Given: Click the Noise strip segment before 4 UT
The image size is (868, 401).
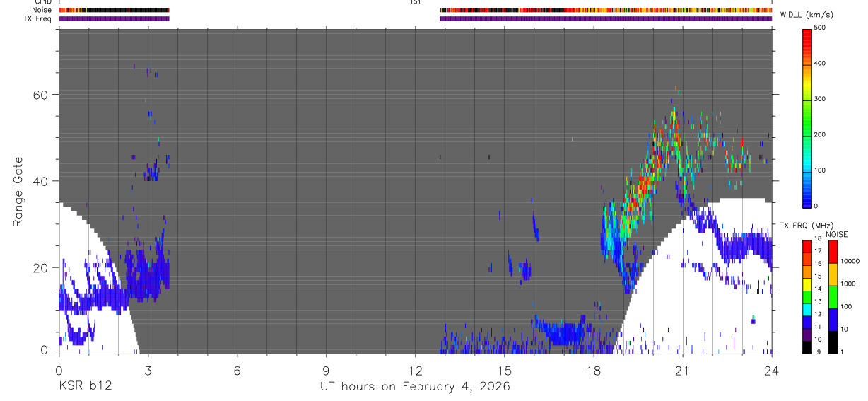Looking at the screenshot, I should (114, 10).
